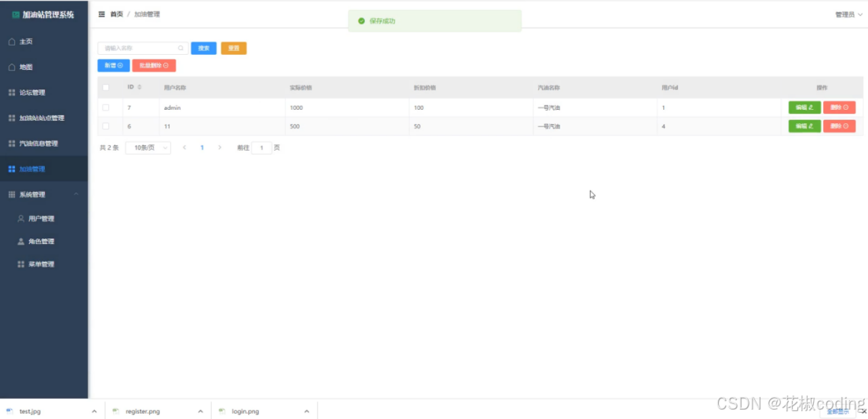This screenshot has height=419, width=868.
Task: Edit the row with ID 6
Action: click(804, 126)
